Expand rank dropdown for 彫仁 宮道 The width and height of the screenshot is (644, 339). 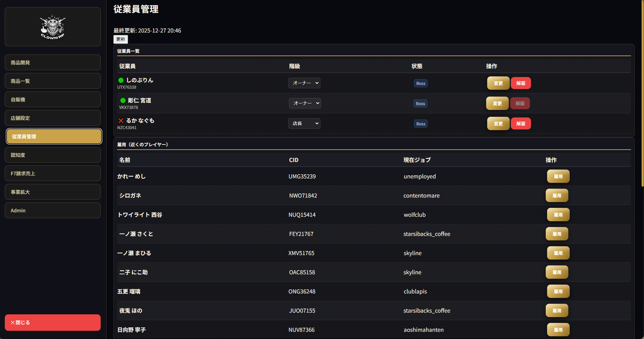click(305, 103)
